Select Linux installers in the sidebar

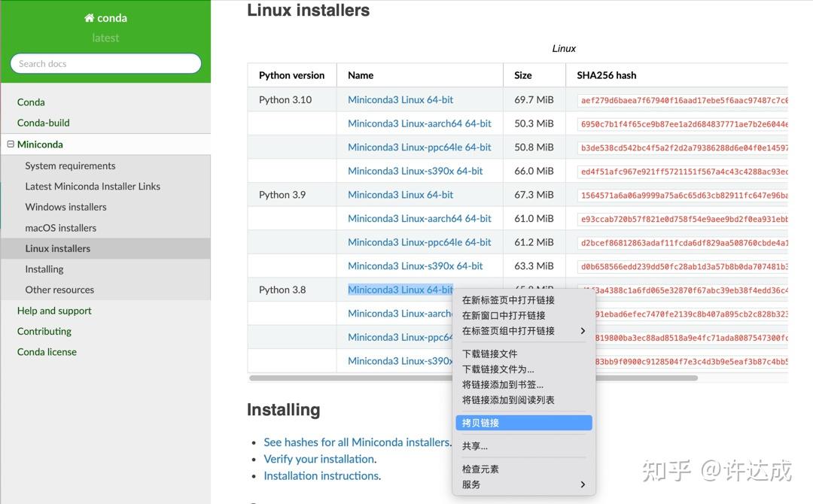tap(57, 249)
